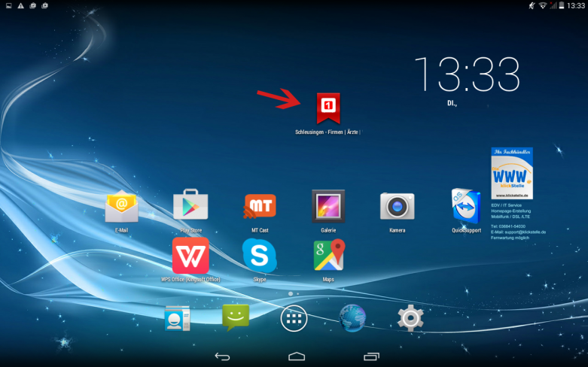Image resolution: width=588 pixels, height=367 pixels.
Task: Open the klickstelle.de WWW widget
Action: tap(512, 173)
